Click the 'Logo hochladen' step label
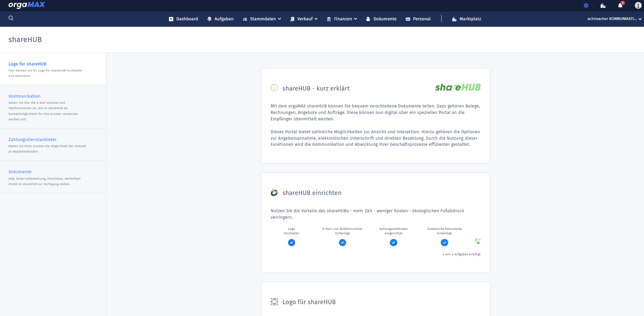The height and width of the screenshot is (316, 644). pos(291,231)
